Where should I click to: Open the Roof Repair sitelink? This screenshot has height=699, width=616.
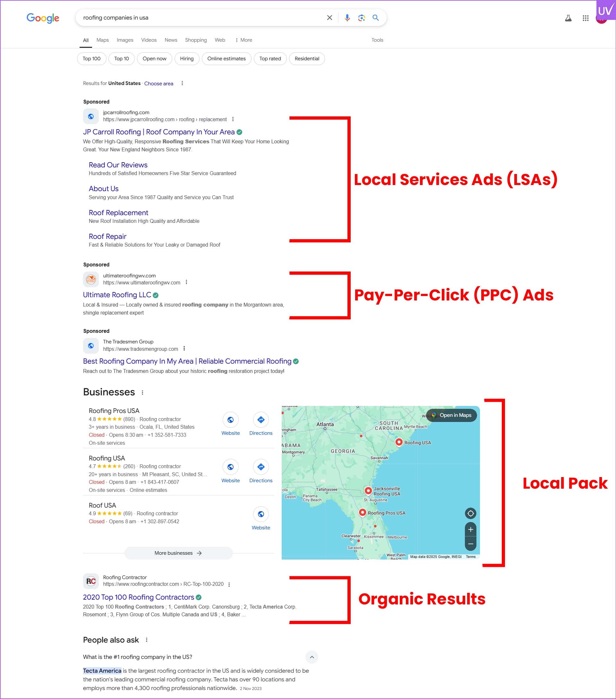(x=107, y=236)
